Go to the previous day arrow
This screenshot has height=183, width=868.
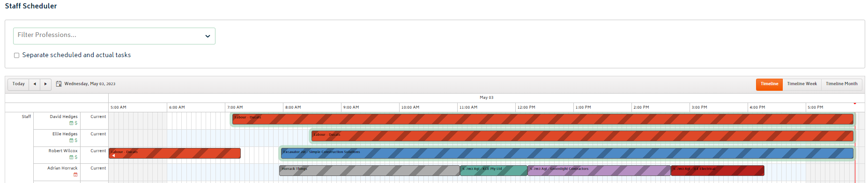(x=34, y=84)
